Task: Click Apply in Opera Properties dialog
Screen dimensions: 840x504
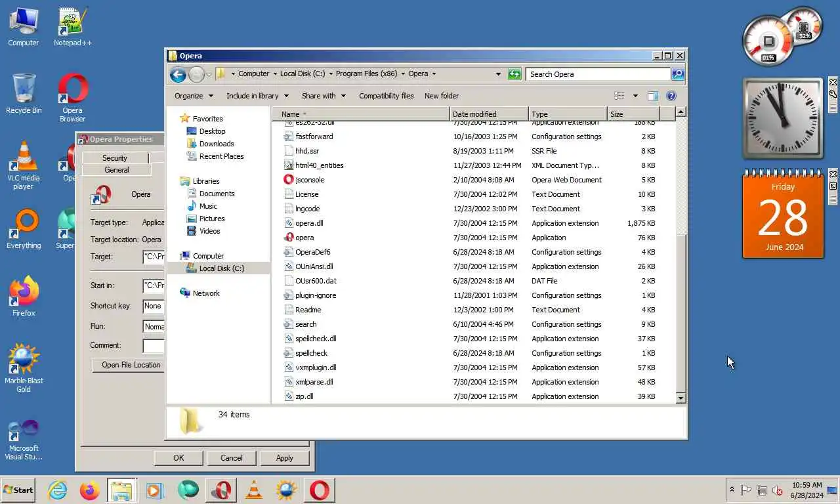Action: pyautogui.click(x=285, y=458)
